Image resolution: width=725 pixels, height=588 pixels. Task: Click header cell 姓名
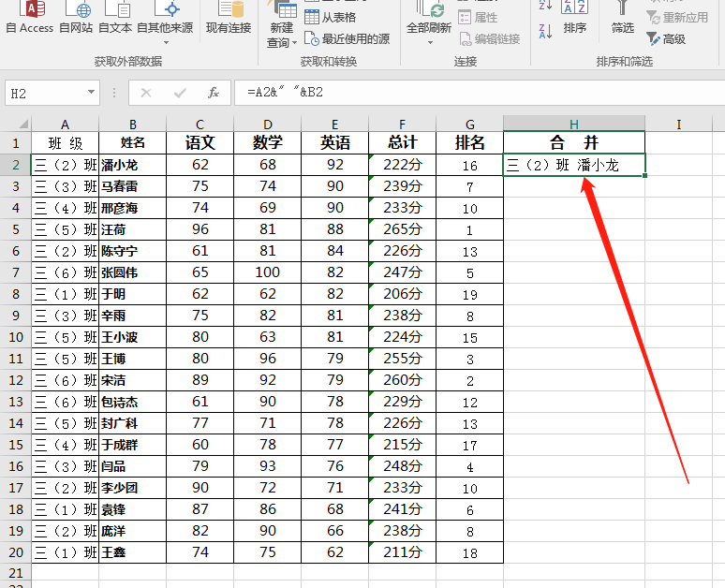pyautogui.click(x=133, y=143)
